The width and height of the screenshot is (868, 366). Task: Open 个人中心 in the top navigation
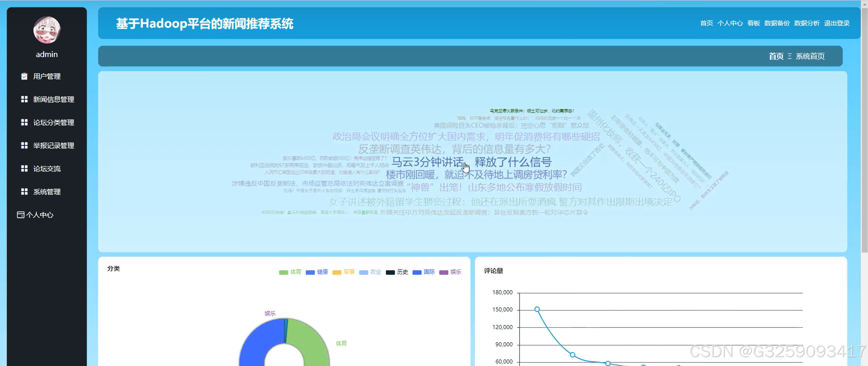[x=730, y=23]
